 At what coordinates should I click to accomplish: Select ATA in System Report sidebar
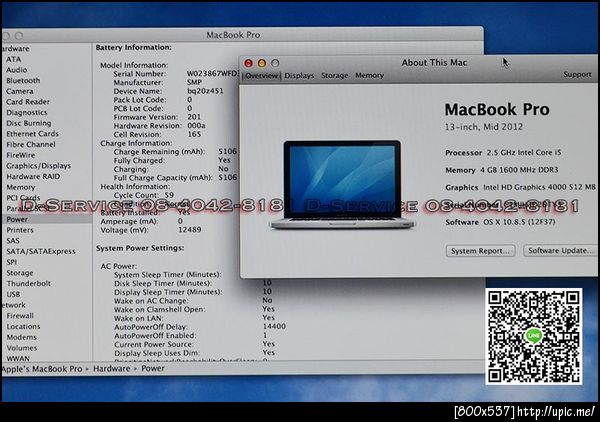[x=14, y=59]
